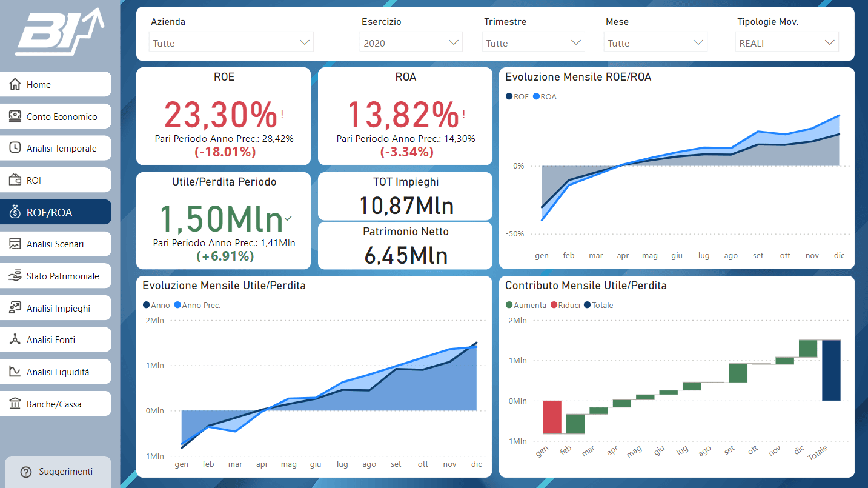Expand the Tipologie Mov. REALI dropdown
Screen dimensions: 868x488
(787, 42)
